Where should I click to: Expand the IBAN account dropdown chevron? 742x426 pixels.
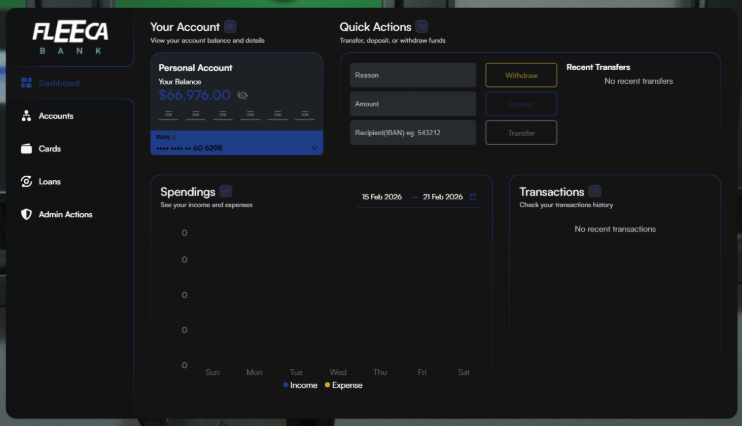tap(314, 149)
